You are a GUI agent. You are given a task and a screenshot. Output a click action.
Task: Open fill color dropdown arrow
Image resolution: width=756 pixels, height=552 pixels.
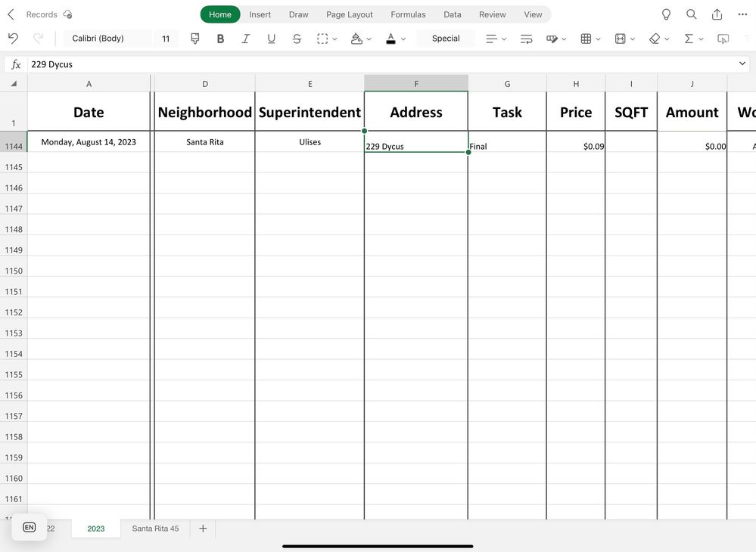point(369,39)
